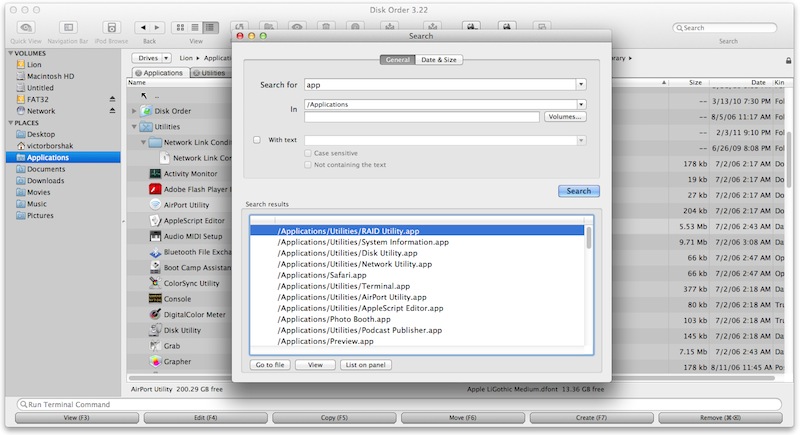
Task: Tick the Case sensitive checkbox
Action: coord(309,153)
